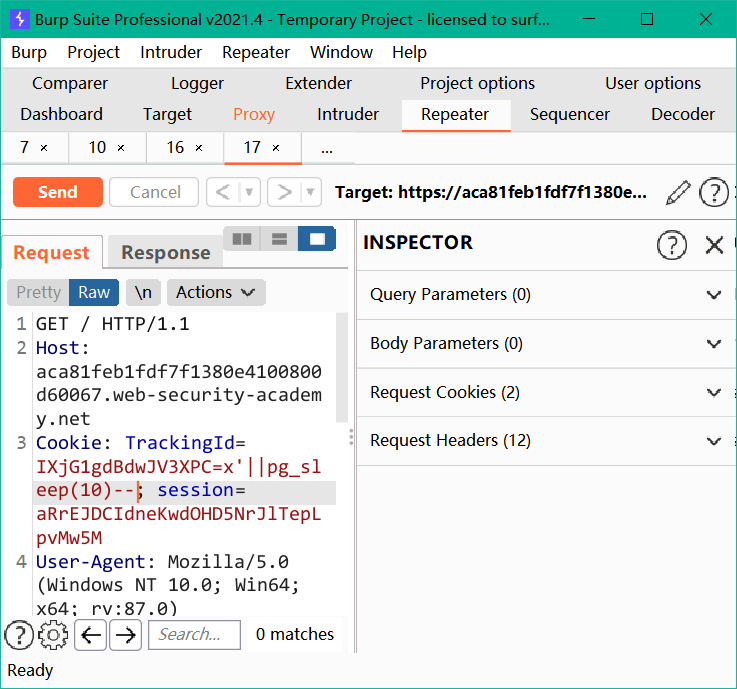Image resolution: width=737 pixels, height=689 pixels.
Task: Open the Help menu
Action: [x=409, y=52]
